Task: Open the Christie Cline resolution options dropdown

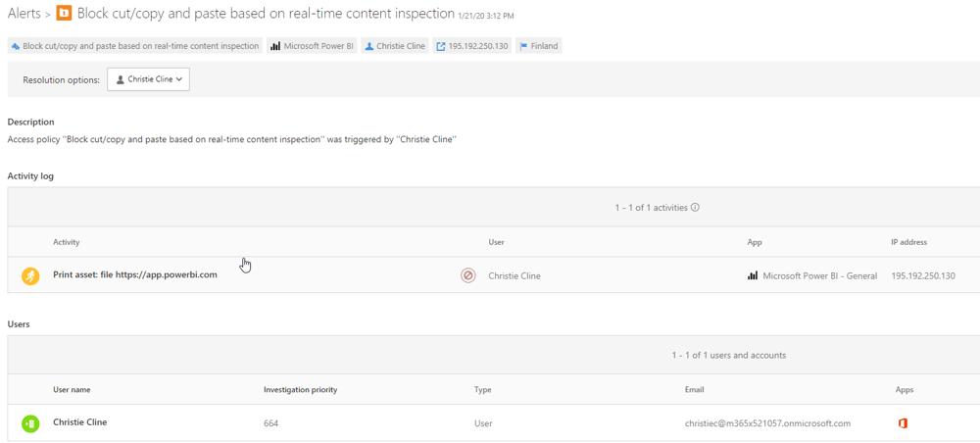Action: point(149,79)
